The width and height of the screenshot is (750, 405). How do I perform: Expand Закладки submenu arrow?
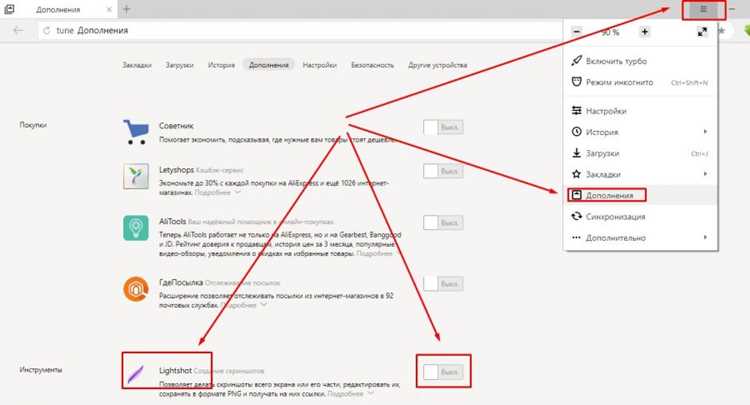tap(705, 174)
